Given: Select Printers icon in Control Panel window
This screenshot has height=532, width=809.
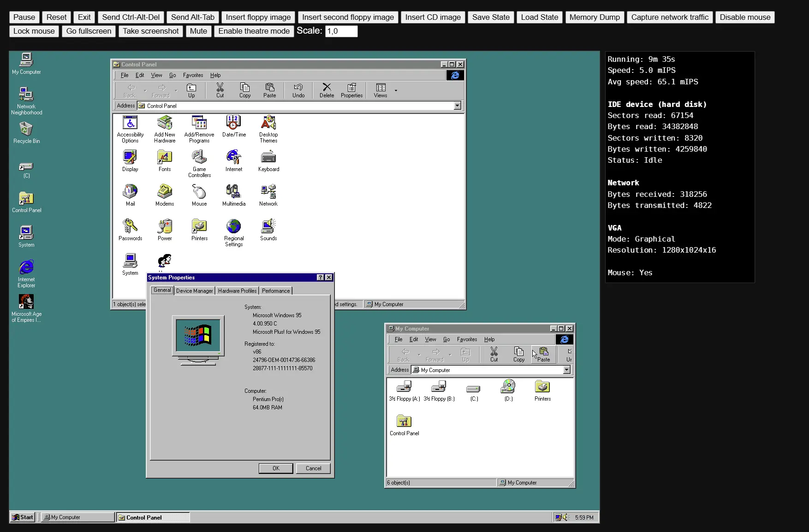Looking at the screenshot, I should (x=199, y=230).
